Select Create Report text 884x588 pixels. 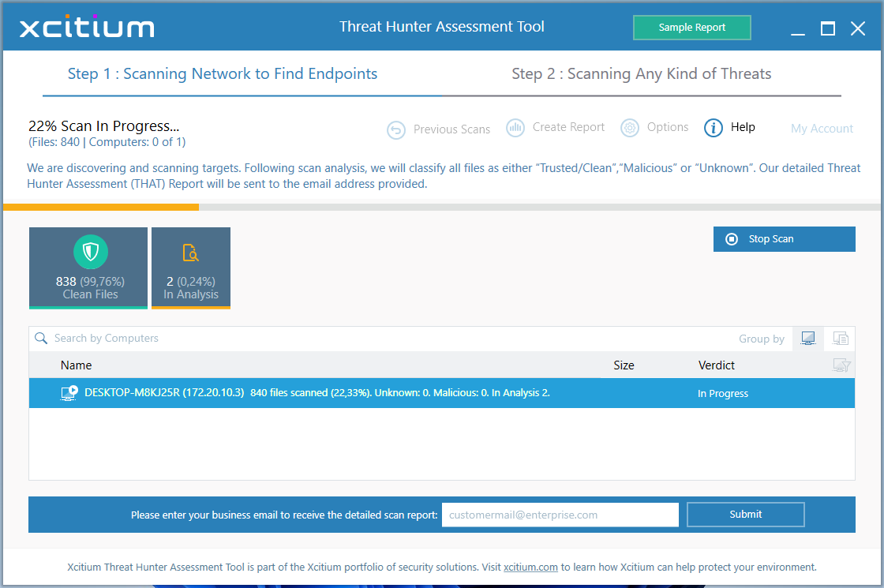(568, 127)
